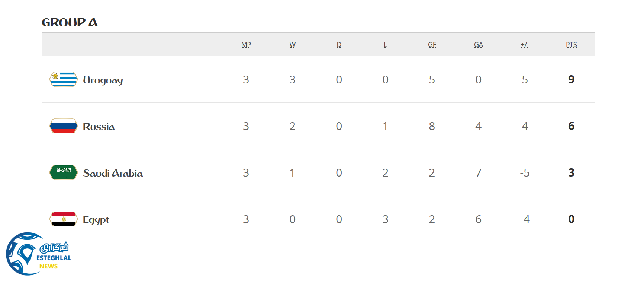Click the PTS column header
Viewport: 644px width, 286px height.
[x=571, y=45]
